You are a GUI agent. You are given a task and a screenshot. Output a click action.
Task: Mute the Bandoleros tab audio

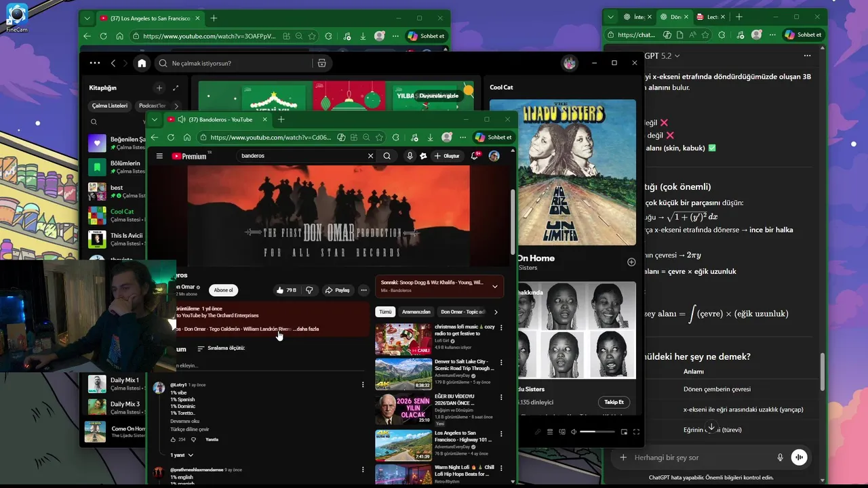181,119
